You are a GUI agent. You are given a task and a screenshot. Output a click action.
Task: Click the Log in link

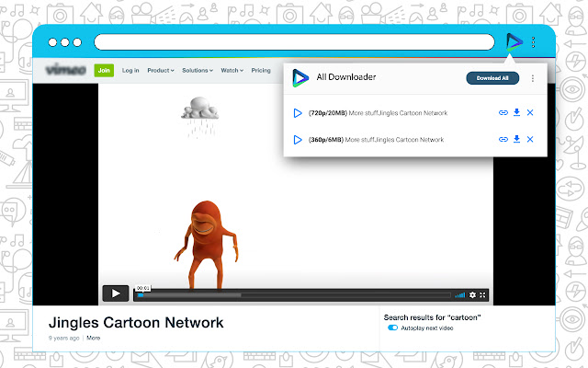(130, 70)
